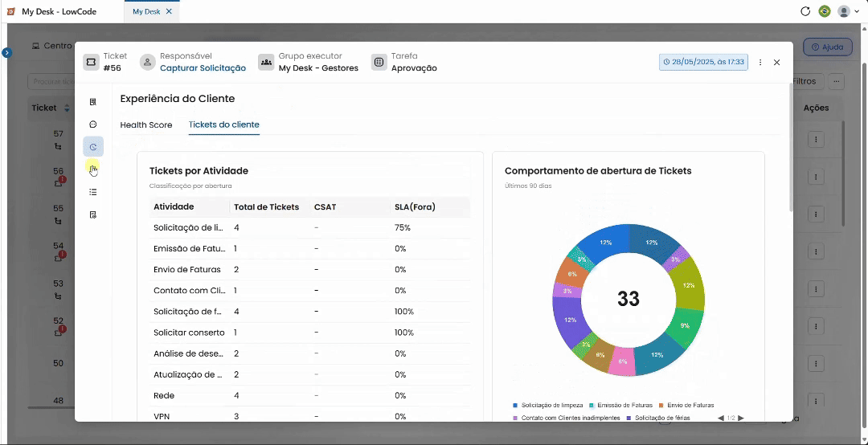Expand the collapsed left navigation panel arrow
The width and height of the screenshot is (868, 445).
coord(6,52)
